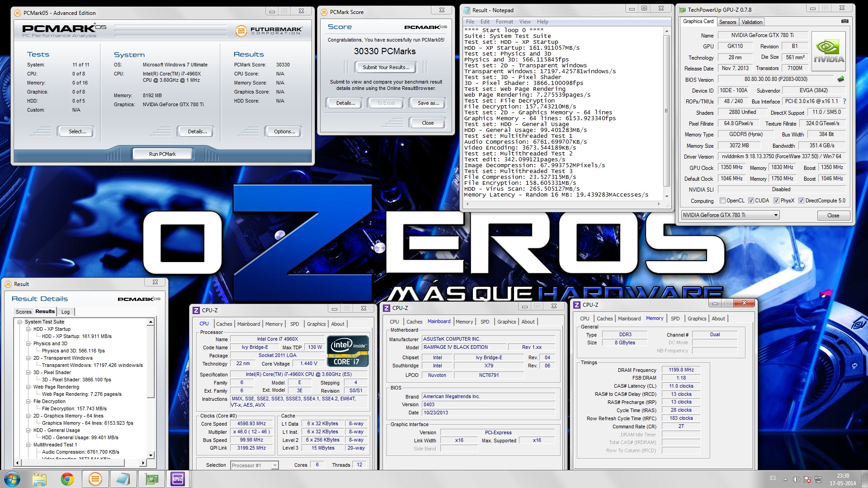Click Submit Your Results button
Viewport: 868px width, 488px height.
[386, 67]
